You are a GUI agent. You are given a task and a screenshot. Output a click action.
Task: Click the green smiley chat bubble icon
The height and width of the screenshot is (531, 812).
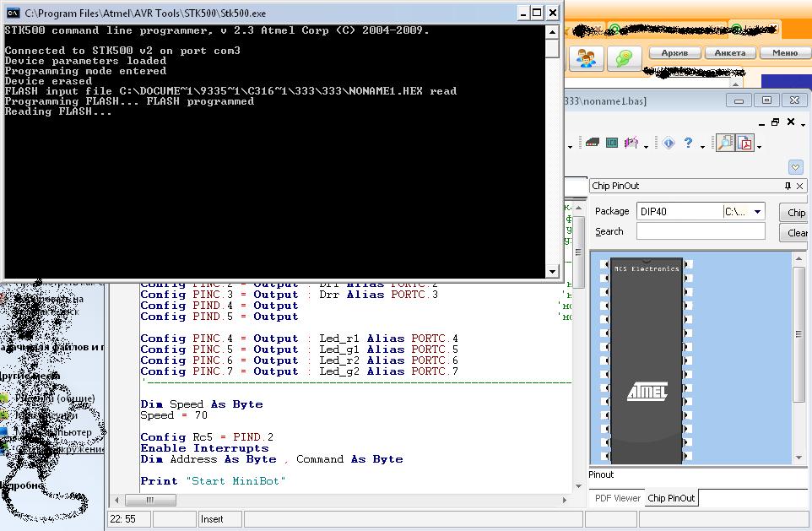(624, 58)
